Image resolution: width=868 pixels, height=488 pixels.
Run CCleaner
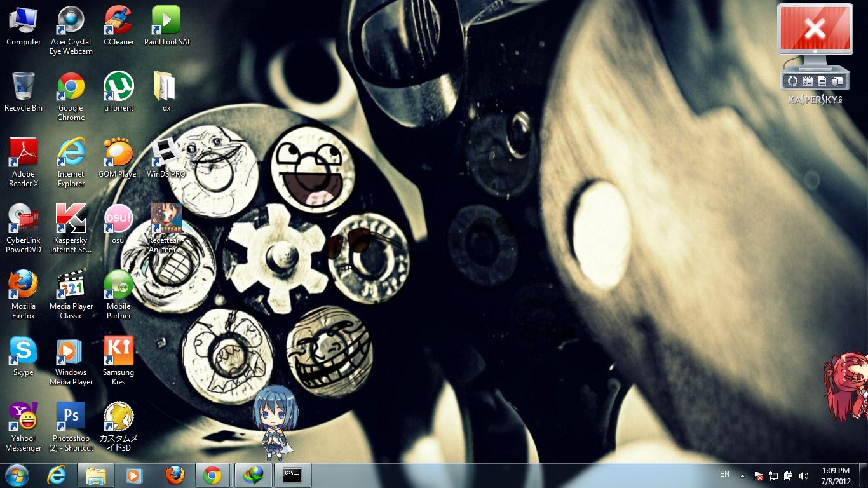tap(118, 19)
